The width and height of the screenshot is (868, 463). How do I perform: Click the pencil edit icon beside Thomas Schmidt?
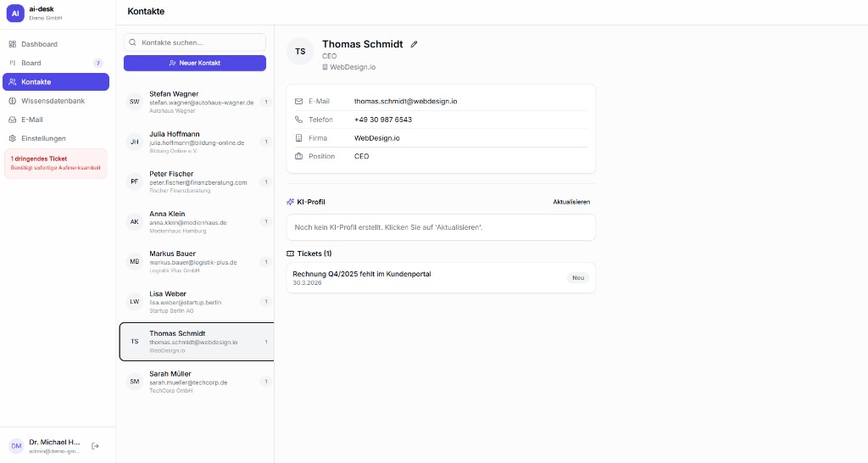click(415, 44)
